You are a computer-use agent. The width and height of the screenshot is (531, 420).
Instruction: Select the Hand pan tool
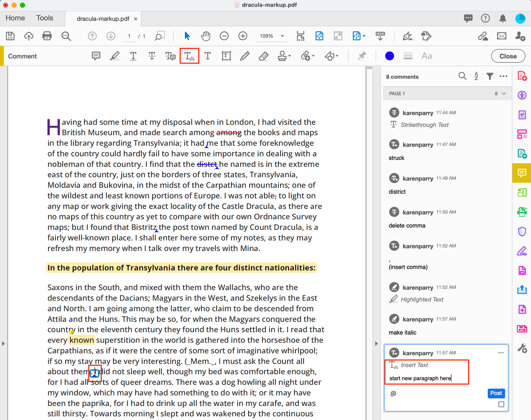(206, 36)
